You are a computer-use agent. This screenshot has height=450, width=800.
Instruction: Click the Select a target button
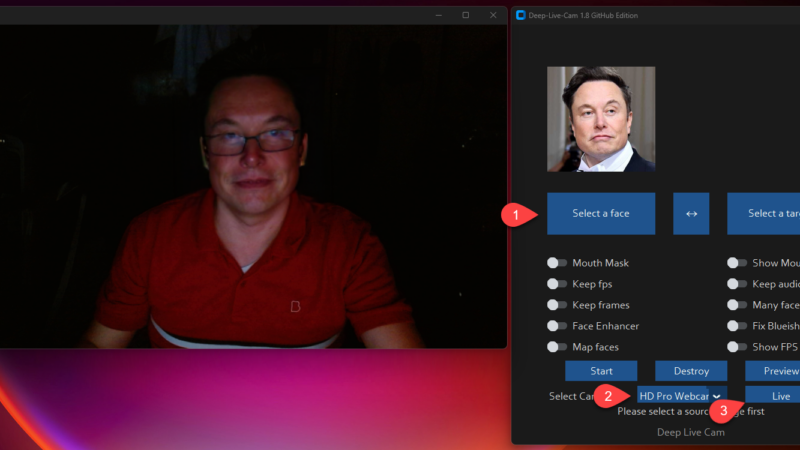tap(765, 213)
